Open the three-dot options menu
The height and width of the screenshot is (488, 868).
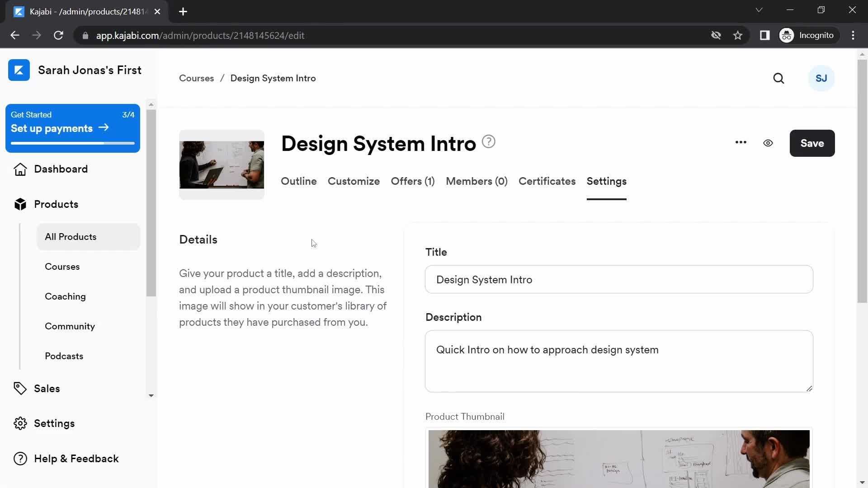click(741, 143)
